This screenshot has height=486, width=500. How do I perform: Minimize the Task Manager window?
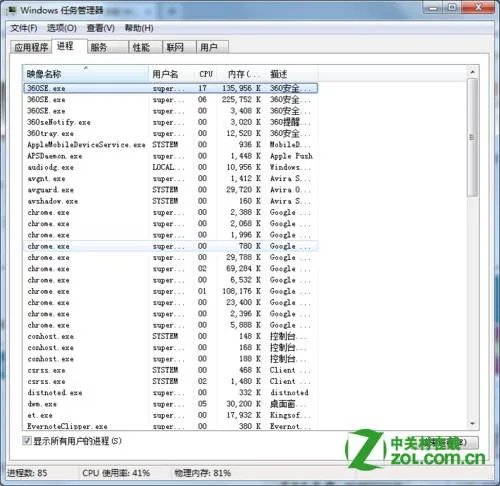point(433,7)
